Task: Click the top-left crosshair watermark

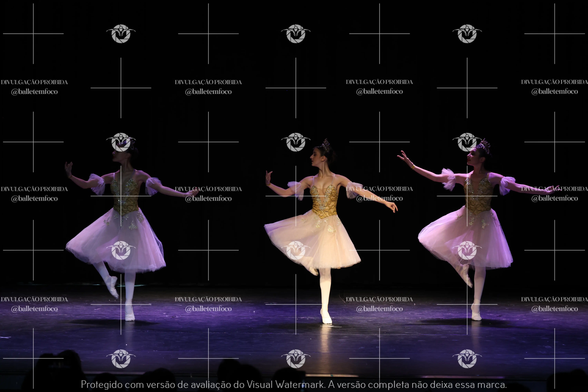Action: click(x=33, y=34)
